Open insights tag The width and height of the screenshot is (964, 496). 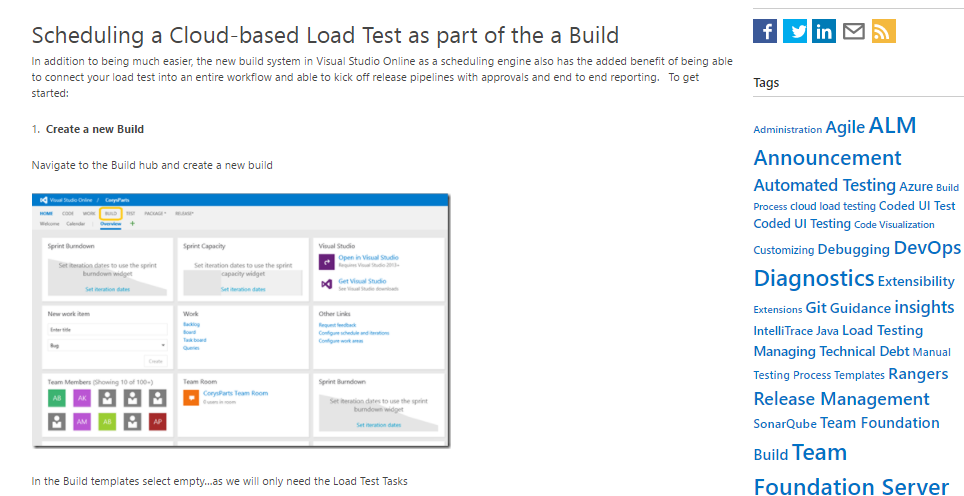pos(924,306)
